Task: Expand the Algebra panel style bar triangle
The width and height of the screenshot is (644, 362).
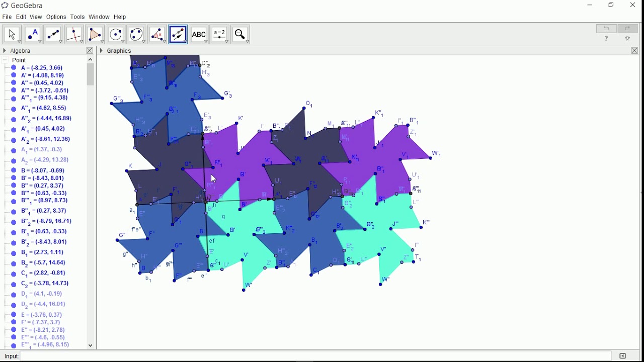Action: [x=5, y=51]
